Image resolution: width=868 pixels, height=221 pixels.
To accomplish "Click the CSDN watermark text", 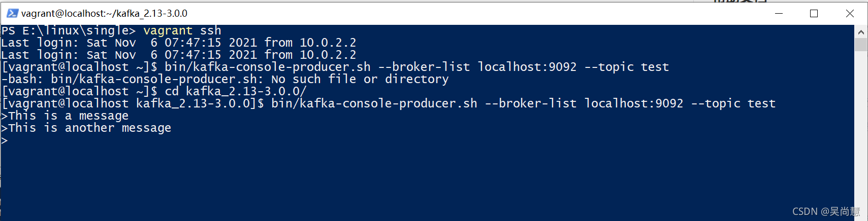I will coord(826,211).
